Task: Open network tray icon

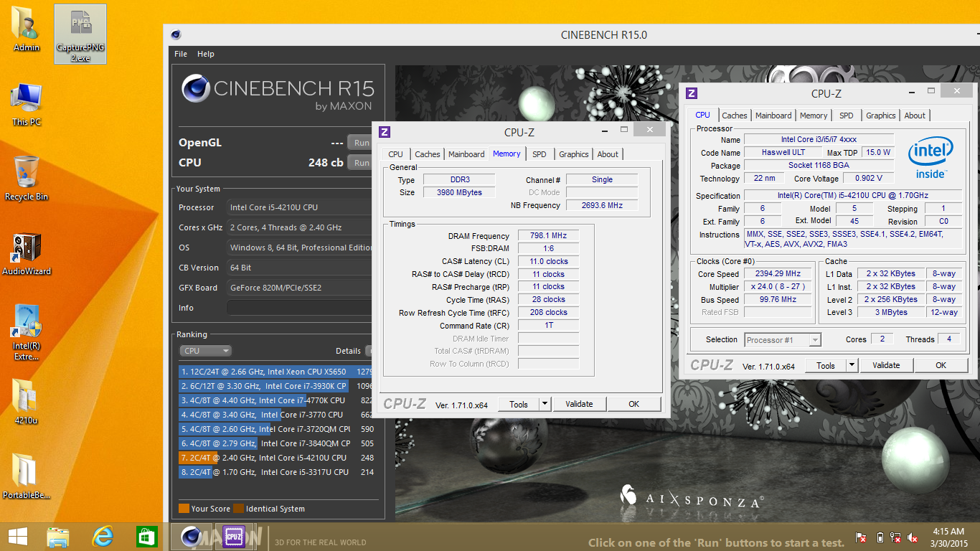Action: pos(895,537)
